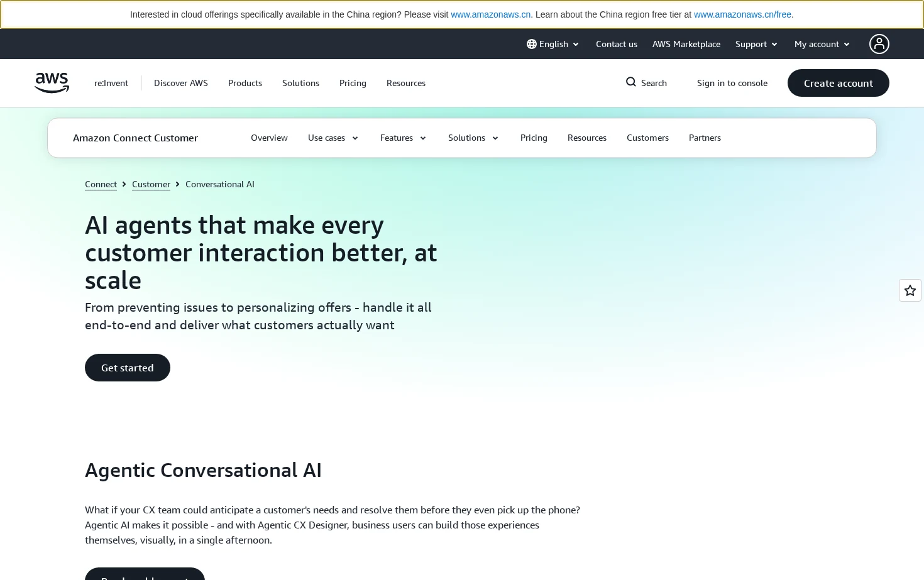The width and height of the screenshot is (924, 580).
Task: Select the Partners tab
Action: (x=705, y=138)
